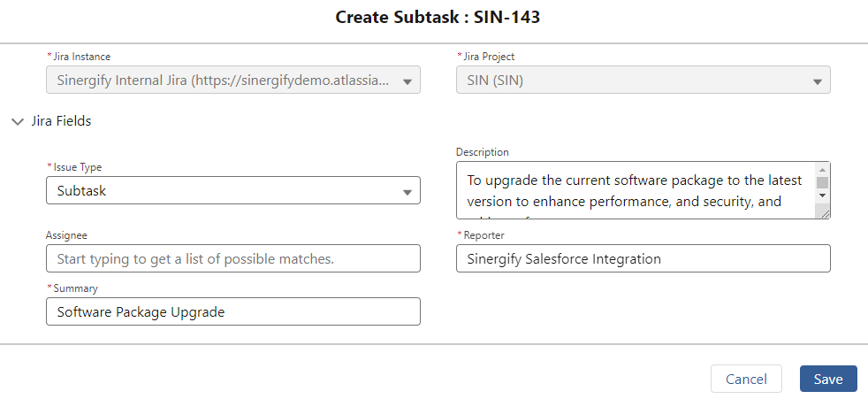Open the Issue Type dropdown showing Subtask
The image size is (868, 399).
tap(233, 190)
